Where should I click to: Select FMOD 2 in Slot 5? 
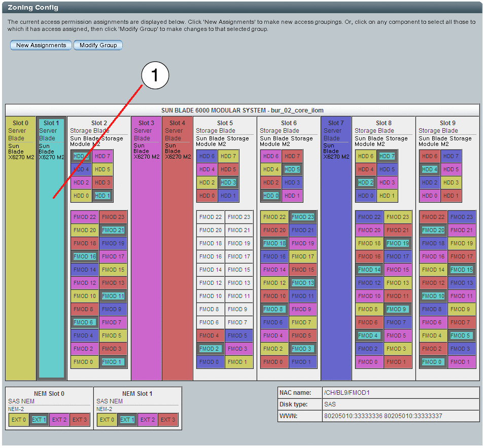click(211, 349)
